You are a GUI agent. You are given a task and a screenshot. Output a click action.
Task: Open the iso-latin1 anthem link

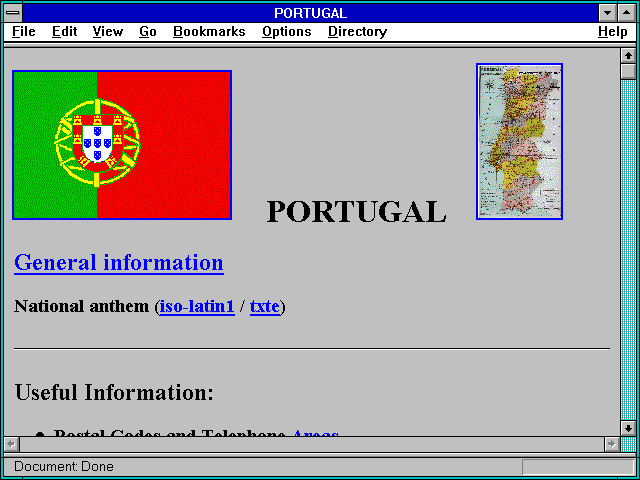click(197, 306)
